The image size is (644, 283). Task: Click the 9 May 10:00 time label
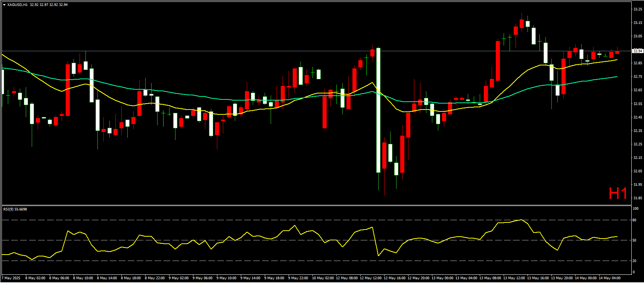227,278
